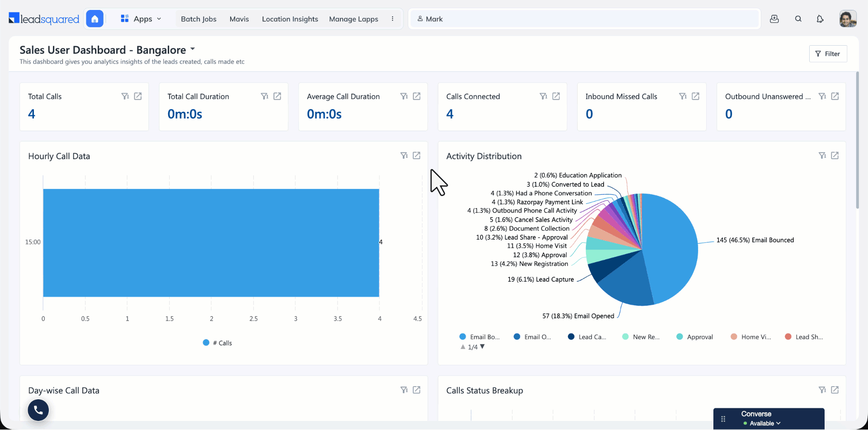This screenshot has height=430, width=868.
Task: Open the Batch Jobs menu item
Action: click(198, 19)
